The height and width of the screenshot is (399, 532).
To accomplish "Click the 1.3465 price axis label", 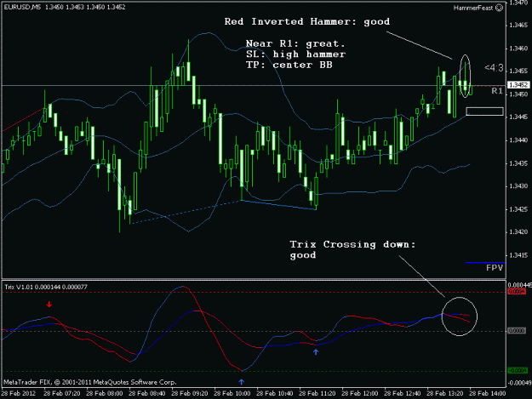I will coord(518,25).
